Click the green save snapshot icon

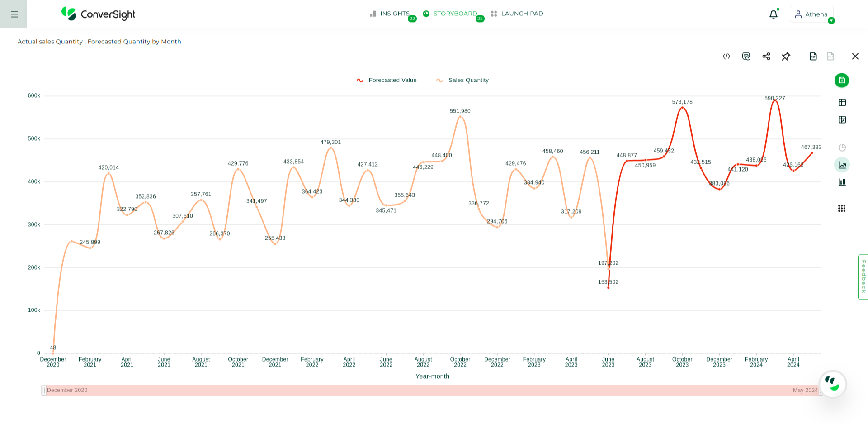point(841,80)
